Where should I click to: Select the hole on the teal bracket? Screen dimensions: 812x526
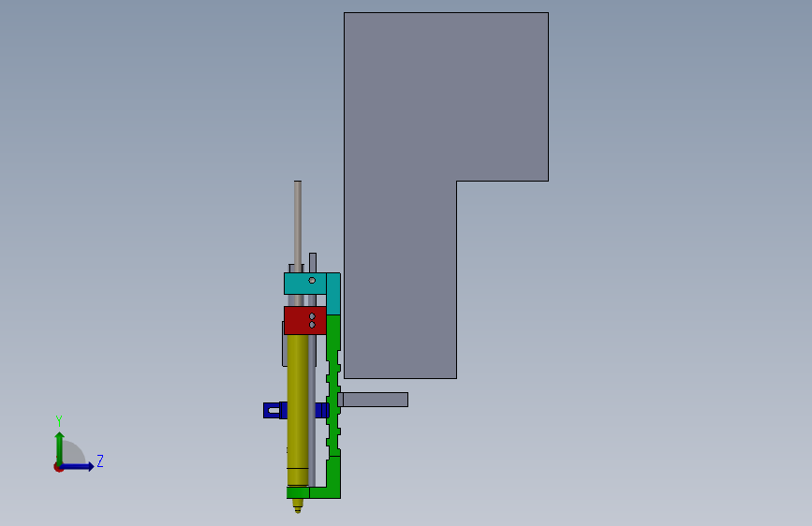(312, 281)
